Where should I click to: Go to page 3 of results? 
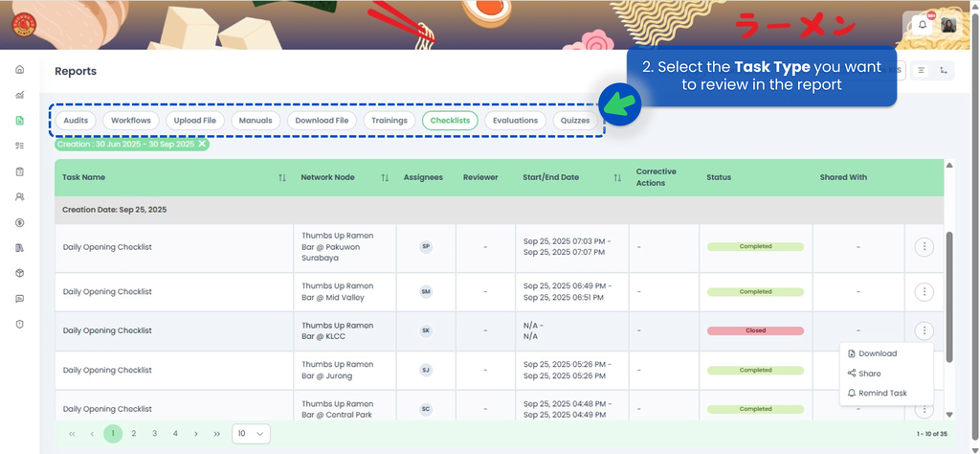(x=154, y=434)
